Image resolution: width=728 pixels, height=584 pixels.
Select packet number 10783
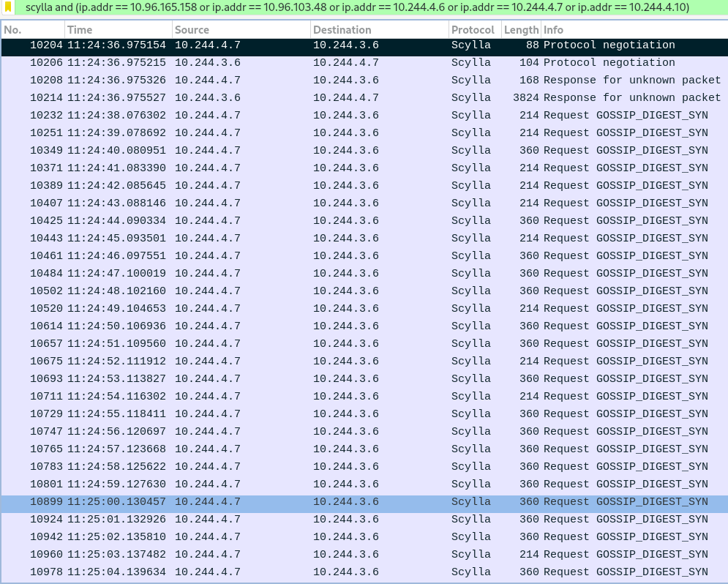364,467
